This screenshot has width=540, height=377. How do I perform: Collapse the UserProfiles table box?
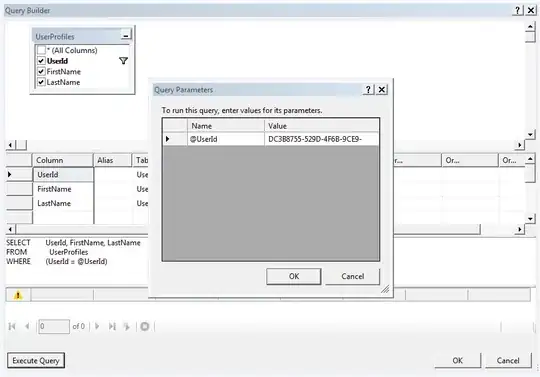(x=126, y=35)
